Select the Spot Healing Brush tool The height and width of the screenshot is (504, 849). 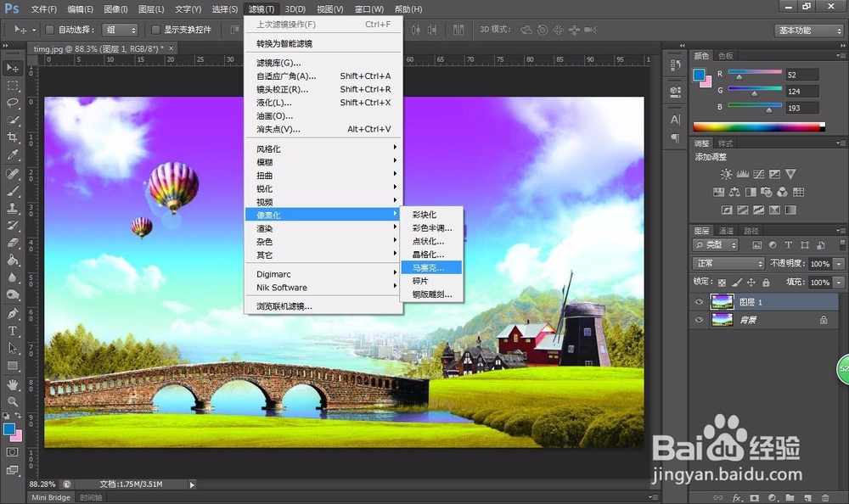12,174
